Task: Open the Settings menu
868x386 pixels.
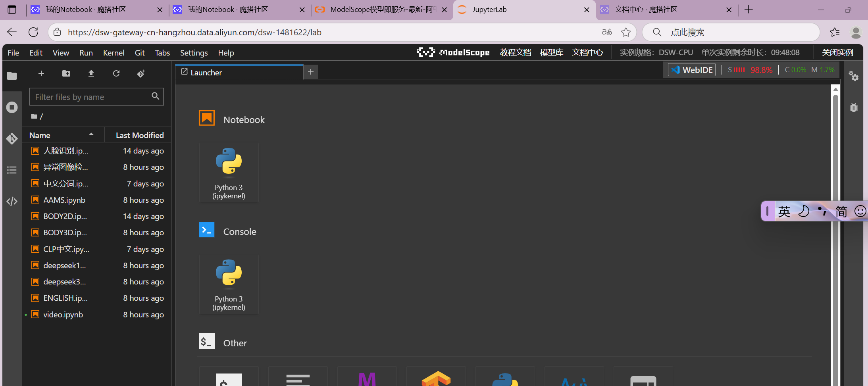Action: 194,53
